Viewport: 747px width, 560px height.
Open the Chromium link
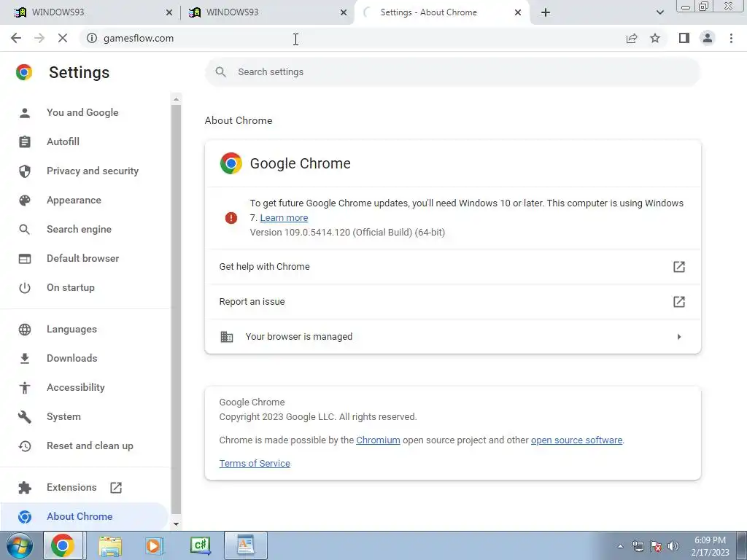[x=378, y=440]
